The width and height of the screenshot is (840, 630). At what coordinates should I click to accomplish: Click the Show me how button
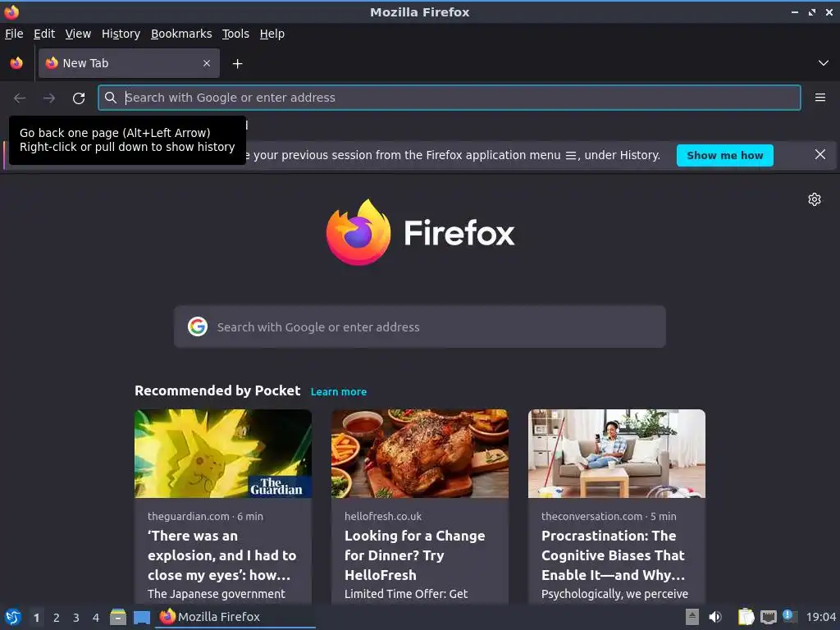pos(725,155)
